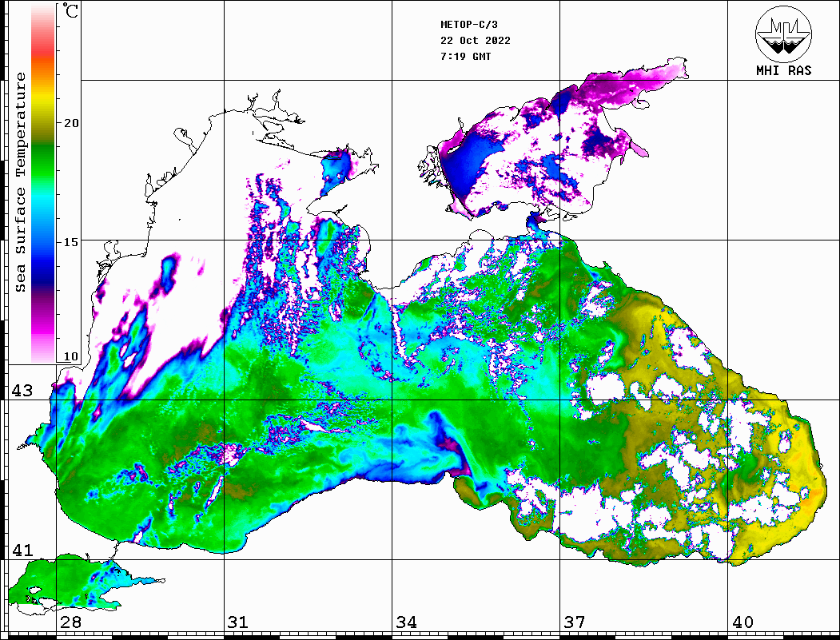Click the 'METOP-C/3' satellite label

[468, 25]
